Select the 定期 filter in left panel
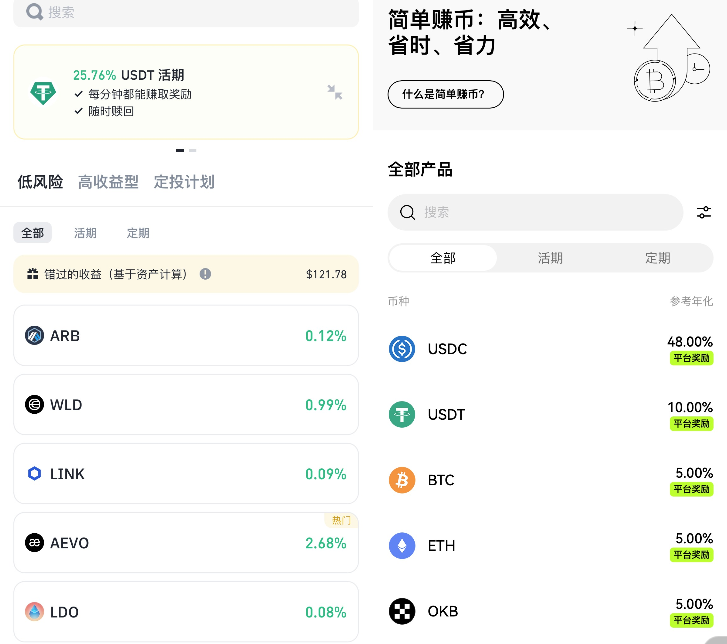Image resolution: width=727 pixels, height=644 pixels. [x=138, y=233]
